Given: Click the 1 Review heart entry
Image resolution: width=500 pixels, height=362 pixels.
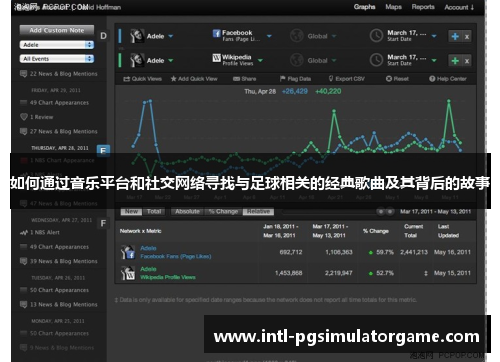Looking at the screenshot, I should (37, 117).
